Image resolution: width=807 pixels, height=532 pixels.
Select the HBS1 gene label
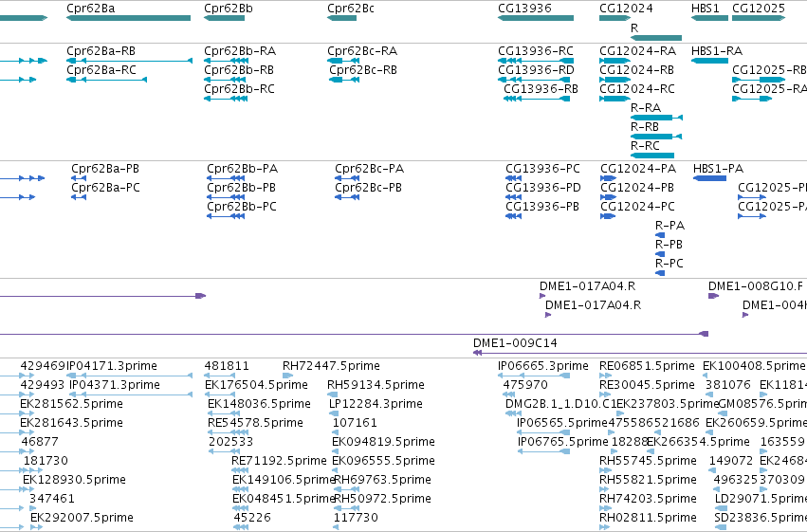(706, 9)
